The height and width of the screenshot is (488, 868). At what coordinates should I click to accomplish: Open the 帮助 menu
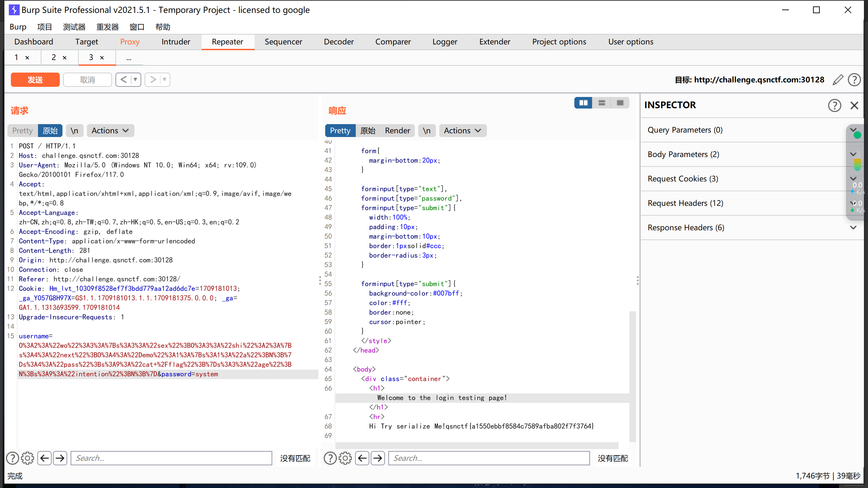(163, 27)
